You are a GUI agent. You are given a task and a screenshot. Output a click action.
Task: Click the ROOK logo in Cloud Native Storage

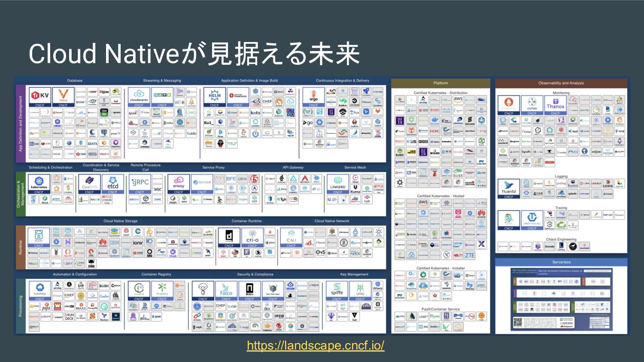click(x=39, y=238)
